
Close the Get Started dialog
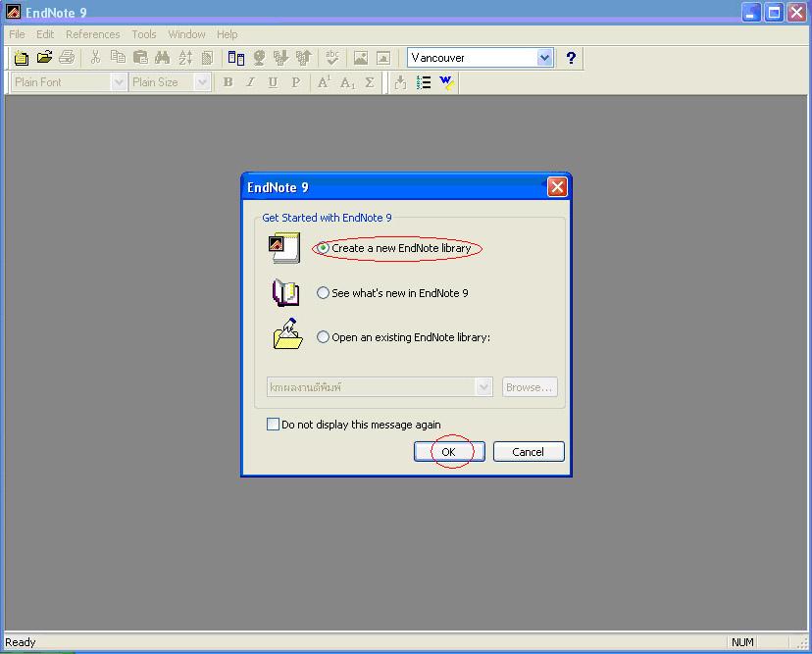[557, 187]
